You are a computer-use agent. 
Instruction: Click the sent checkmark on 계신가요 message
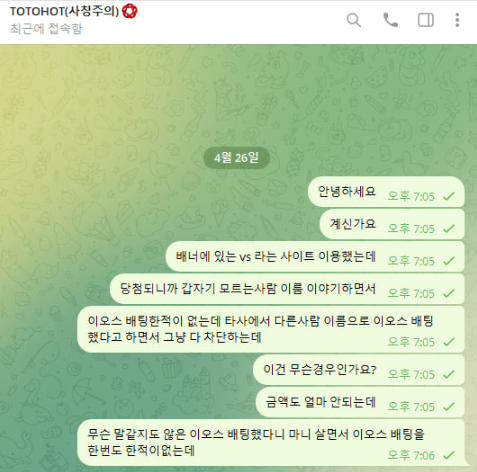click(x=449, y=229)
